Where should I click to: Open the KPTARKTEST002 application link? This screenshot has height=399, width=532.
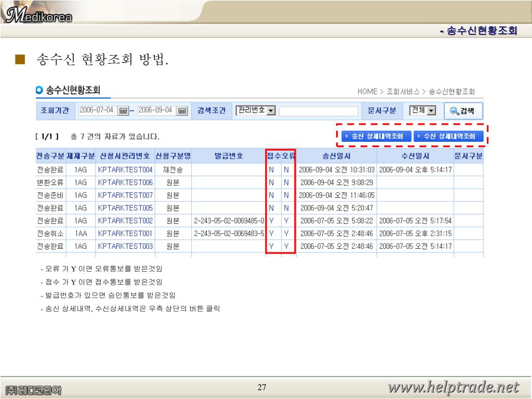tap(125, 221)
